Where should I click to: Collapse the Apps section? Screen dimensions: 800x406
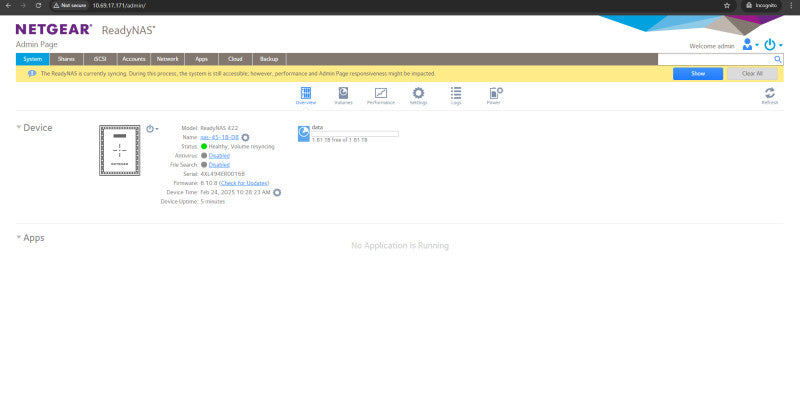(19, 237)
